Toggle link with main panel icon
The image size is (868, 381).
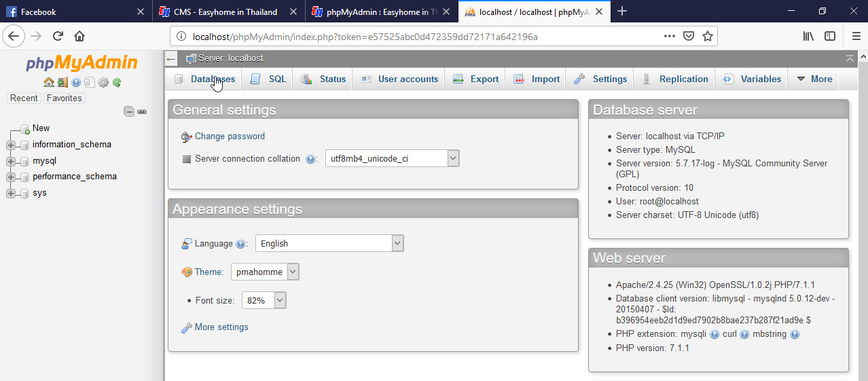(x=142, y=111)
